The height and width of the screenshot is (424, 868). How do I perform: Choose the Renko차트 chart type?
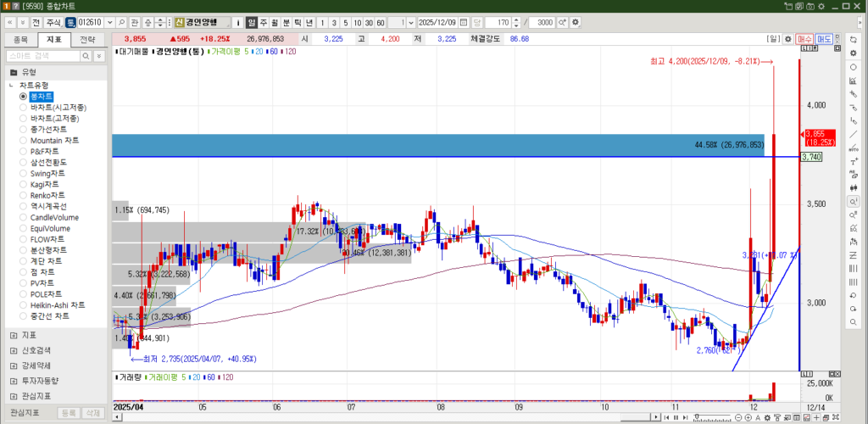[24, 195]
